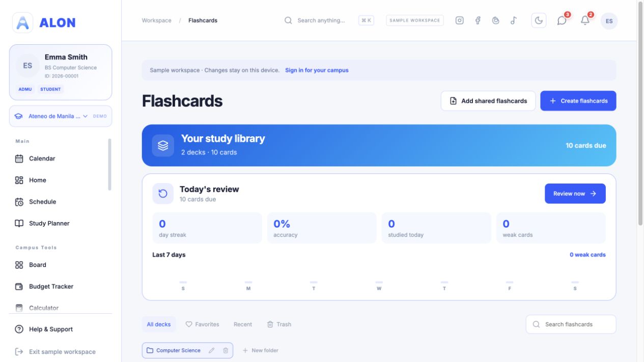Toggle dark mode with moon icon

(x=539, y=20)
